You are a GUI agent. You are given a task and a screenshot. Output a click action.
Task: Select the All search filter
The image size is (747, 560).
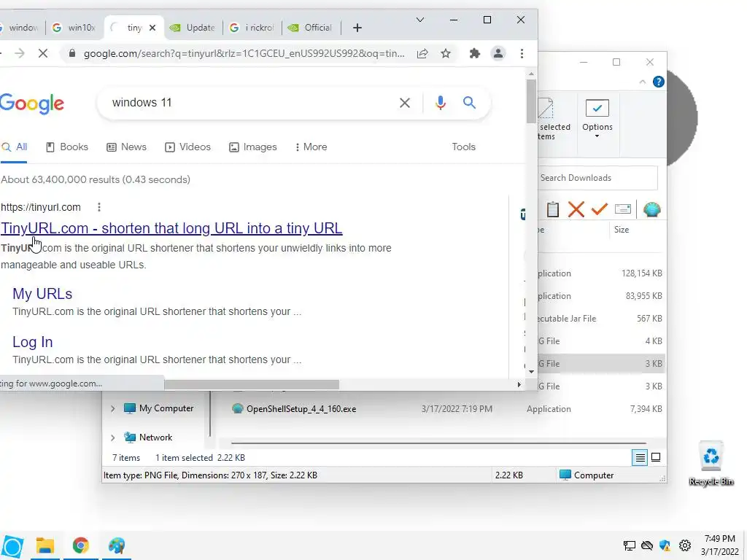[15, 147]
